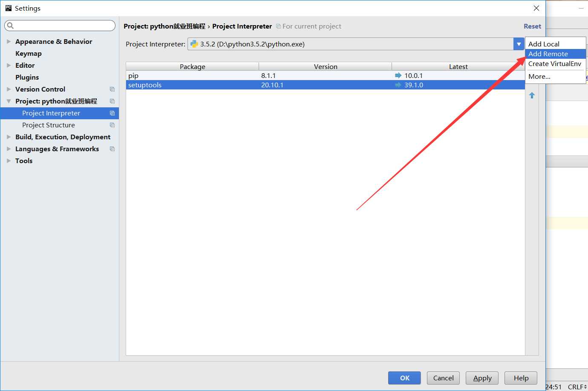Expand Languages & Frameworks
This screenshot has height=391, width=588.
[9, 149]
